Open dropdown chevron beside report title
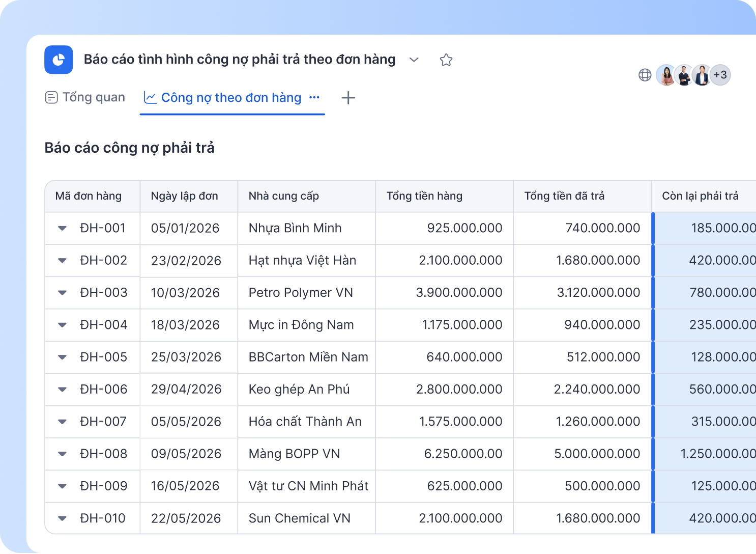756x554 pixels. (x=414, y=60)
